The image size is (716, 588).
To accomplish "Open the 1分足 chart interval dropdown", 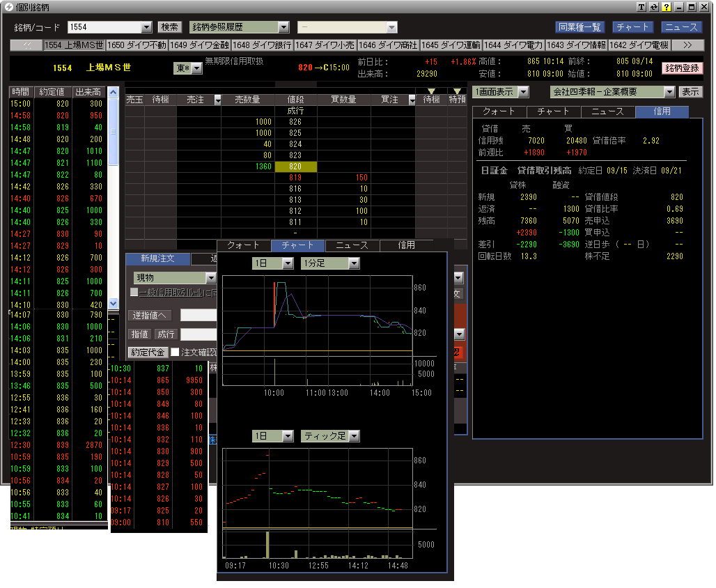I will click(354, 263).
